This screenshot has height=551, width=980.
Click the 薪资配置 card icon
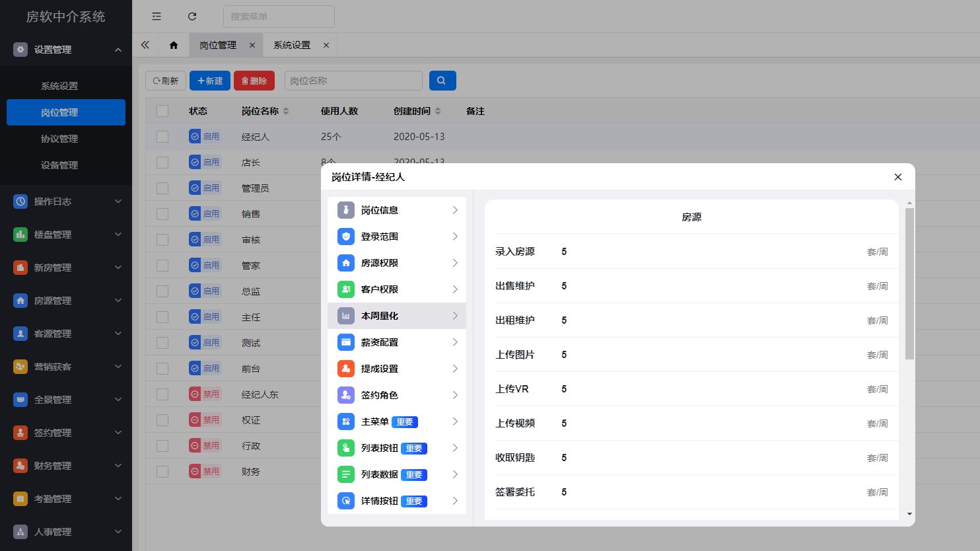click(346, 342)
